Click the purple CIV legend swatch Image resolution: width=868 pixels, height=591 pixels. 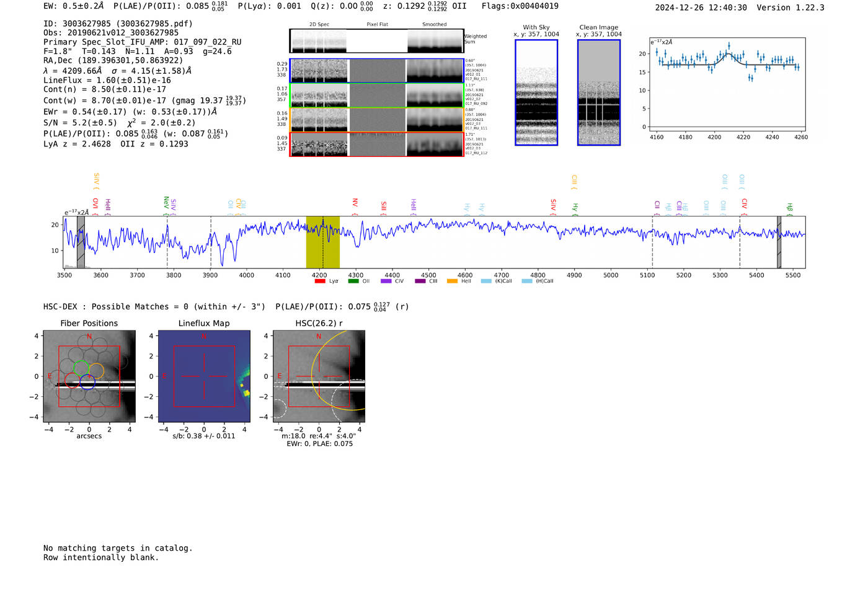pyautogui.click(x=386, y=281)
